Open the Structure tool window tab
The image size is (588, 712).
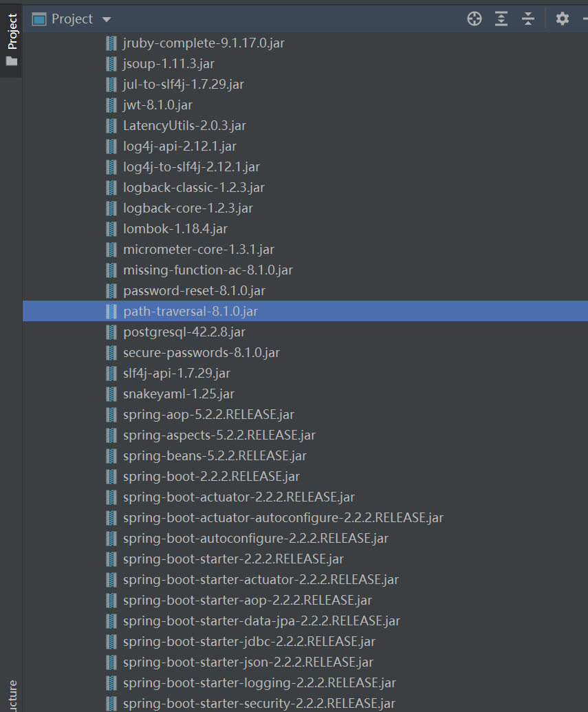(12, 695)
